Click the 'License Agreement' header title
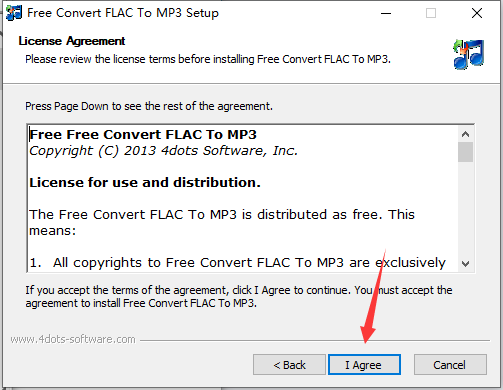Viewport: 503px width, 390px height. pyautogui.click(x=72, y=41)
